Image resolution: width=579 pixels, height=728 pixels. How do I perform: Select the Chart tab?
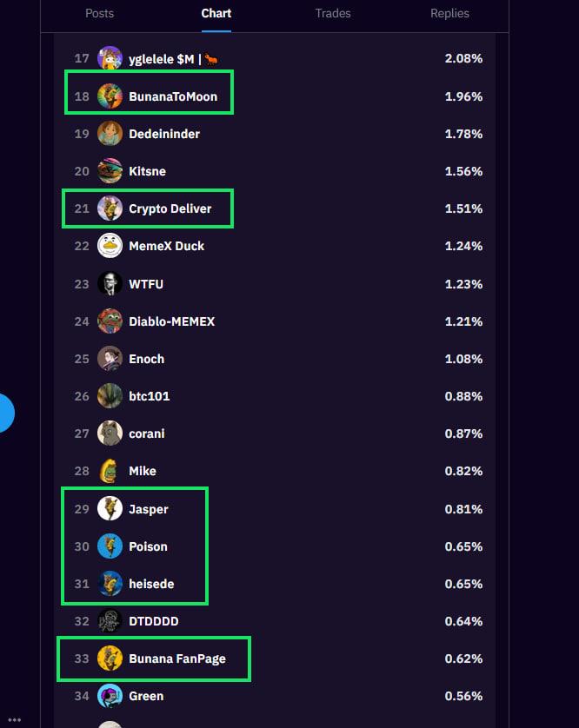(x=216, y=14)
